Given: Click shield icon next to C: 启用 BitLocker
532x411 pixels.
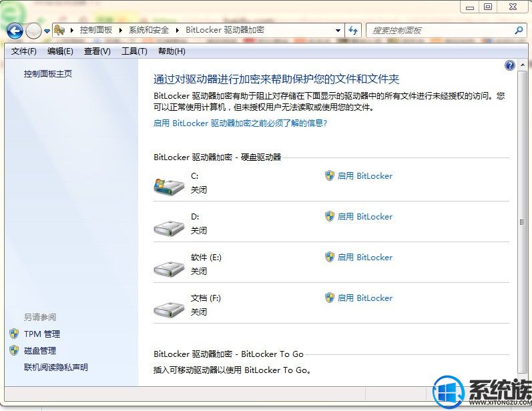Looking at the screenshot, I should 330,175.
